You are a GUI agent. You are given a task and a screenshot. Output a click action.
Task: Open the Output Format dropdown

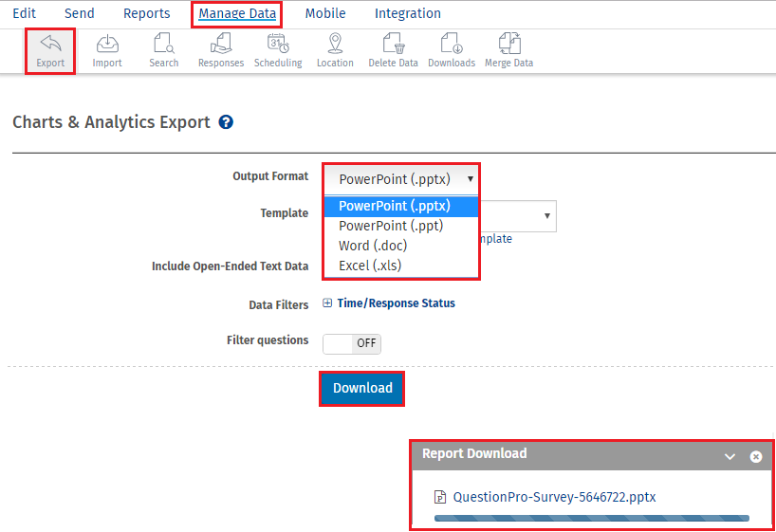pos(401,179)
